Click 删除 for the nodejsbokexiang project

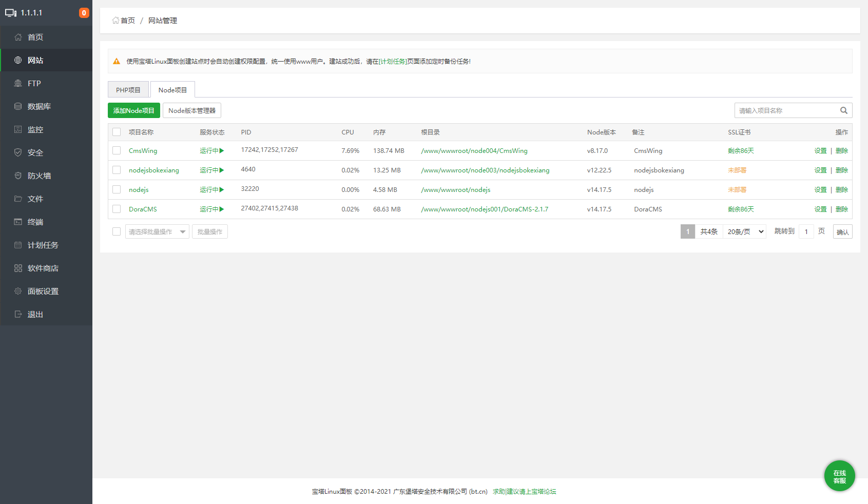pyautogui.click(x=842, y=170)
